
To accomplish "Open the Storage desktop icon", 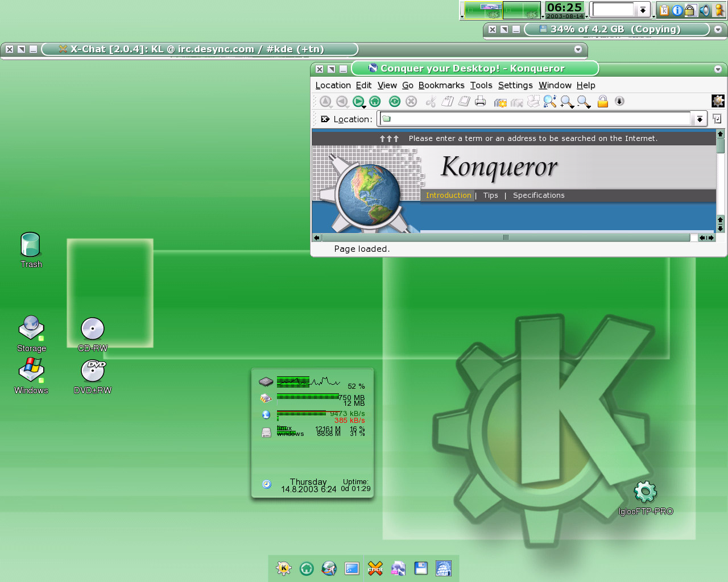I will [x=31, y=334].
